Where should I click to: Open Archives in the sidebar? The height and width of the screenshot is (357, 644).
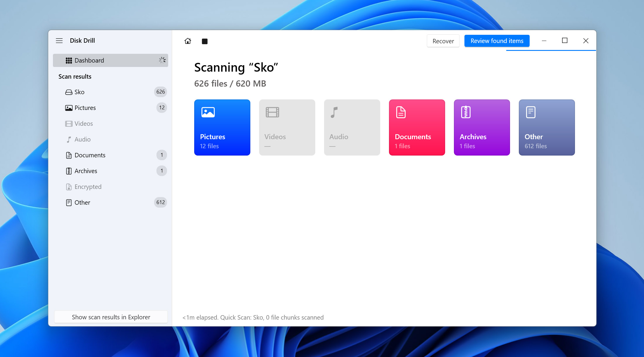click(x=111, y=171)
